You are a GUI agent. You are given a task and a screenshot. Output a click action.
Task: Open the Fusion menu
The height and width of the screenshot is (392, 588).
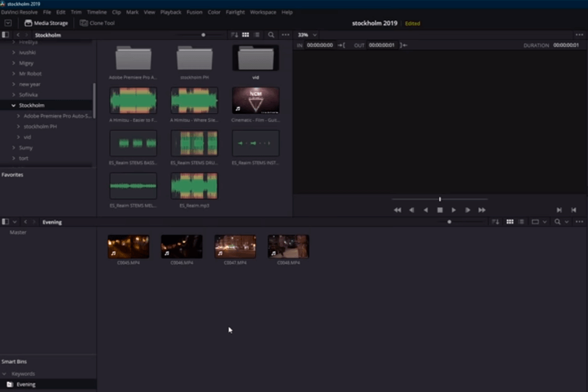pos(194,12)
